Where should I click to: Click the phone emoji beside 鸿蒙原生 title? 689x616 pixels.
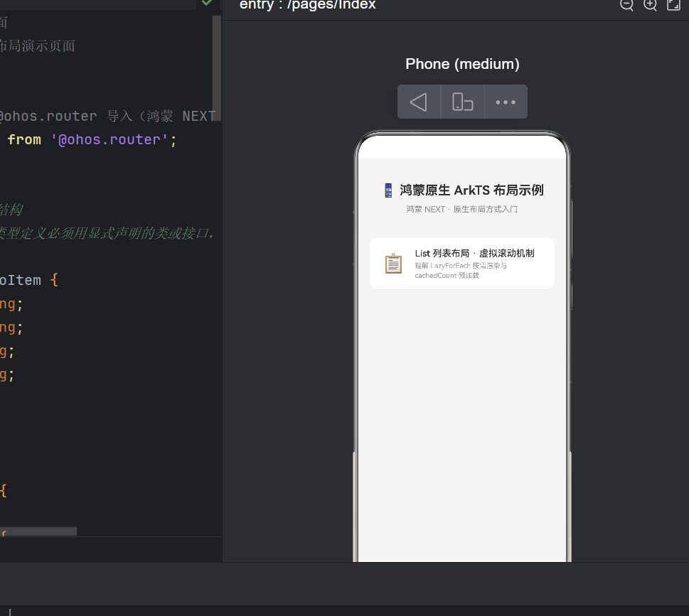pos(388,190)
